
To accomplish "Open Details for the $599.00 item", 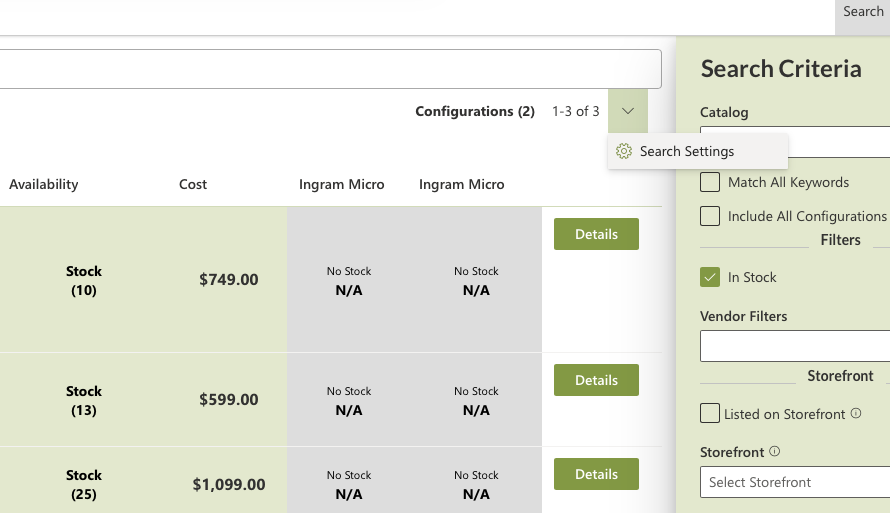I will (596, 380).
